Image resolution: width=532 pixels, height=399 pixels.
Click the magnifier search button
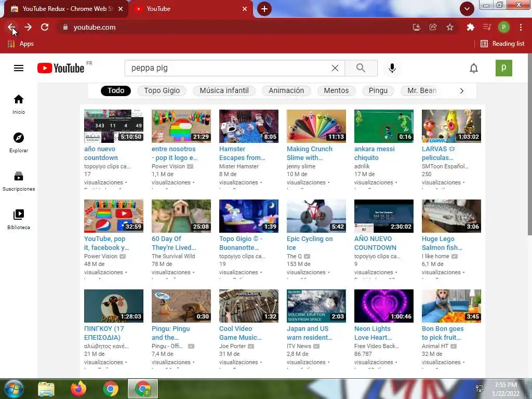(x=361, y=68)
